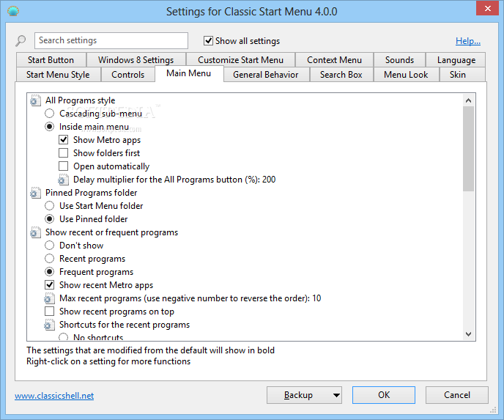
Task: Toggle the Show all settings checkbox
Action: click(x=208, y=41)
